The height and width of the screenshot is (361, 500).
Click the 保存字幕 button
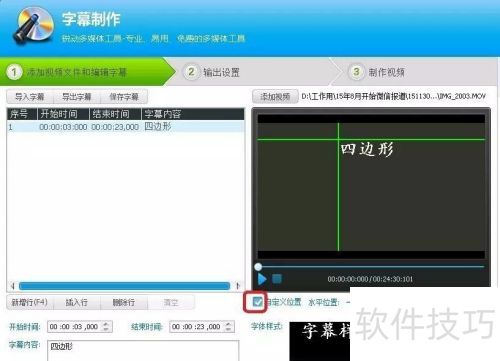tap(124, 97)
